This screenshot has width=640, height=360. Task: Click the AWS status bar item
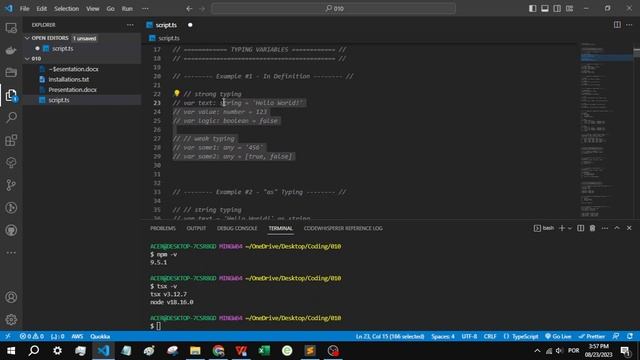pyautogui.click(x=77, y=336)
